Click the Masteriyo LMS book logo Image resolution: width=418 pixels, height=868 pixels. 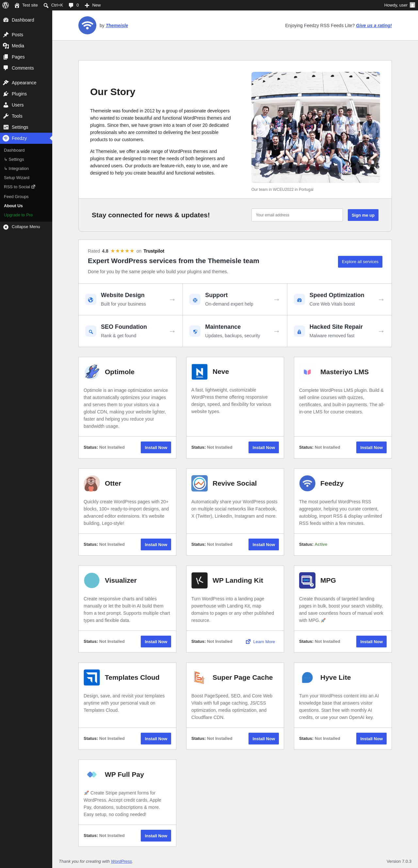pyautogui.click(x=307, y=372)
